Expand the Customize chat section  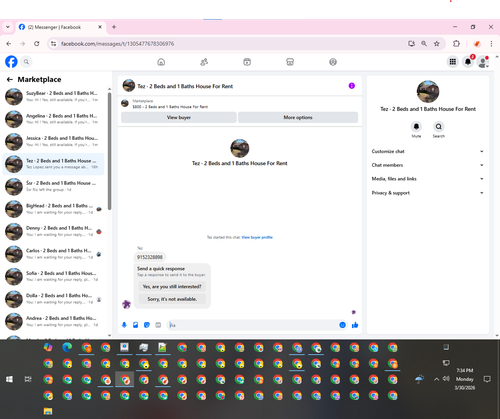(428, 151)
